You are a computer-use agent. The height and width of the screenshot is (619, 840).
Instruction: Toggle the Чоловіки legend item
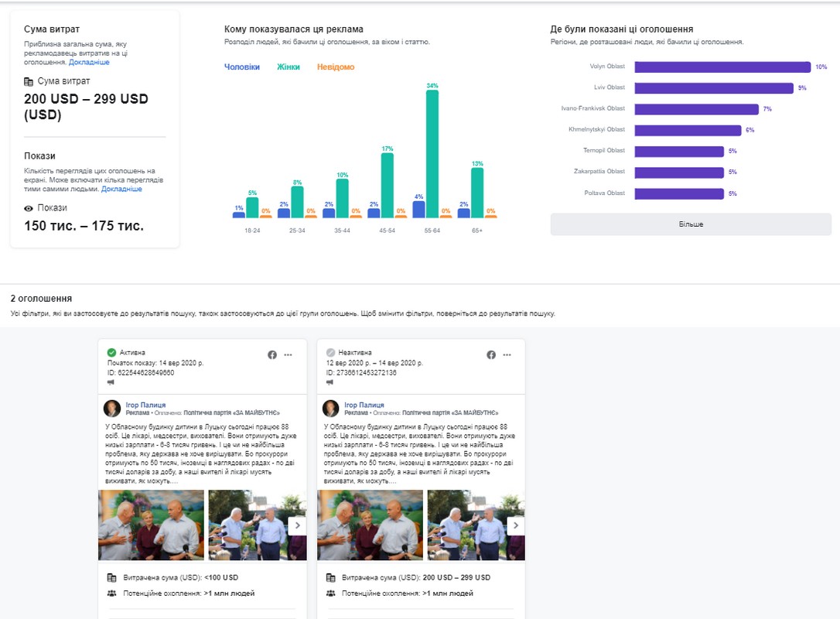click(x=242, y=67)
